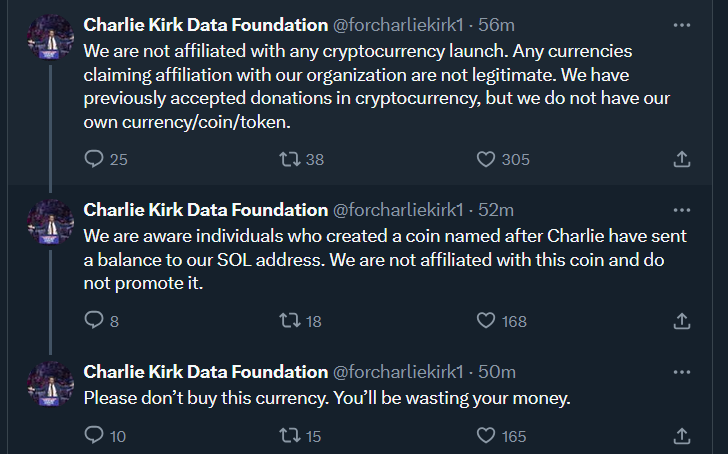Image resolution: width=728 pixels, height=454 pixels.
Task: Reply to the SOL address tweet
Action: click(94, 321)
